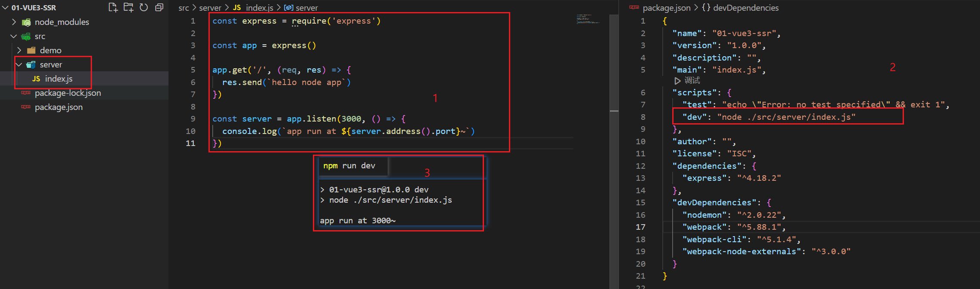Collapse the src folder chevron
Screen dimensions: 980x289
click(x=14, y=37)
